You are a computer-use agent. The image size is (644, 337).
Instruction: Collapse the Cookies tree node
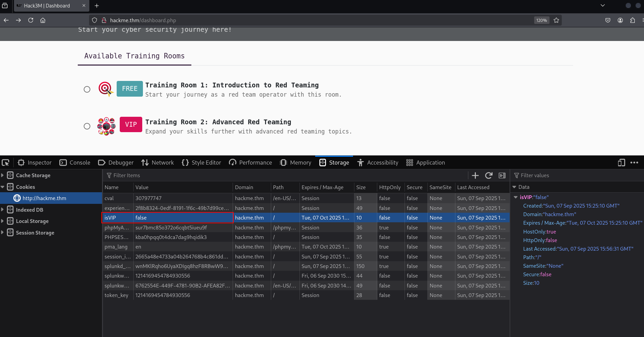coord(3,187)
